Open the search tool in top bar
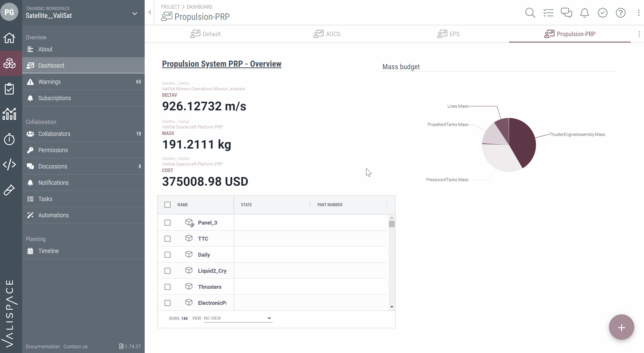 click(530, 13)
